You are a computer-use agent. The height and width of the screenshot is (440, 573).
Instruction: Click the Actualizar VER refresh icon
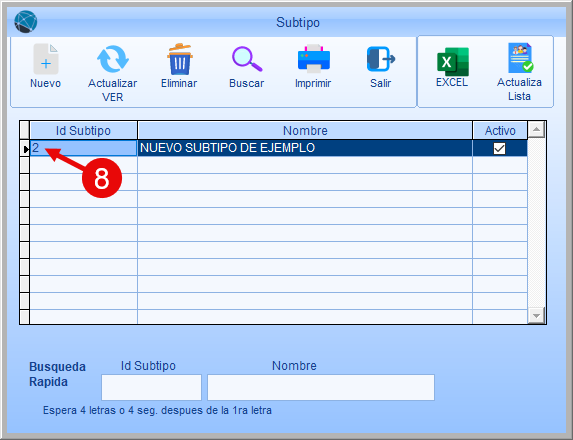tap(113, 59)
